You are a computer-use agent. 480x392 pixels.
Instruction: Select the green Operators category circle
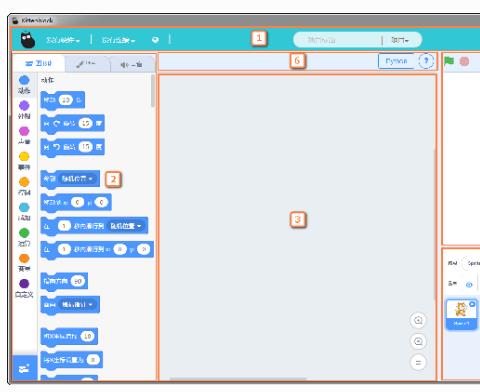pos(24,233)
